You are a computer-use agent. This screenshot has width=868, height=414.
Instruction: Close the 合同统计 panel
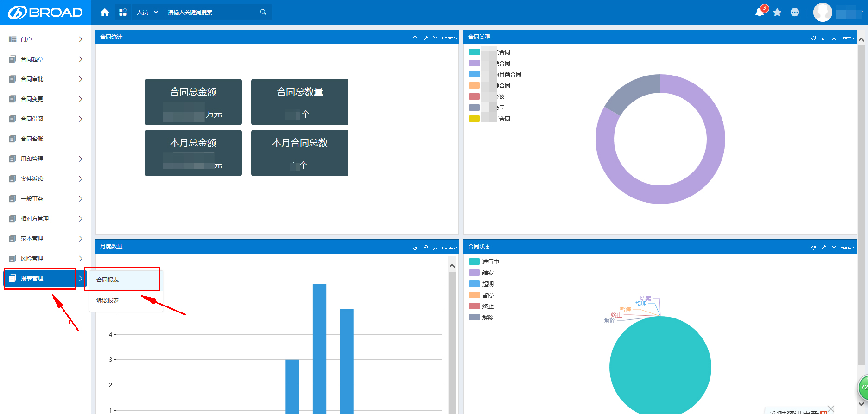pos(435,38)
